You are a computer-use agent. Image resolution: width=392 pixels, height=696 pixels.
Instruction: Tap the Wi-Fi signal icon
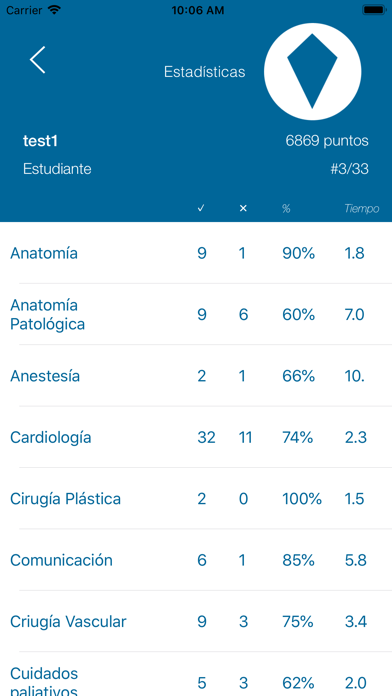pos(54,10)
